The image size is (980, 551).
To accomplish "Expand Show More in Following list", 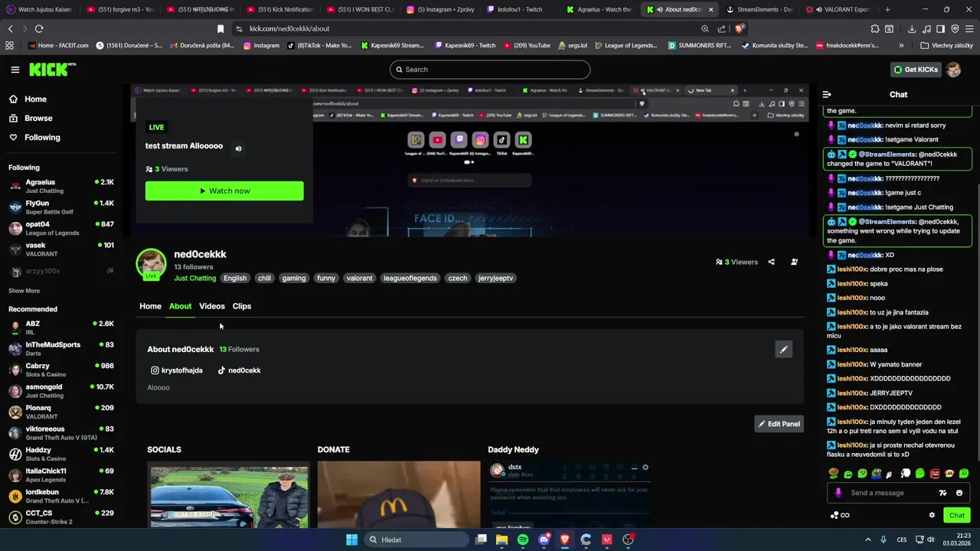I will 24,291.
